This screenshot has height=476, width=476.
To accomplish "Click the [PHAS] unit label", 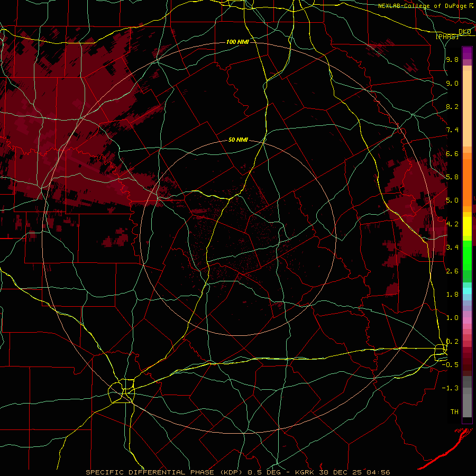I will 447,36.
